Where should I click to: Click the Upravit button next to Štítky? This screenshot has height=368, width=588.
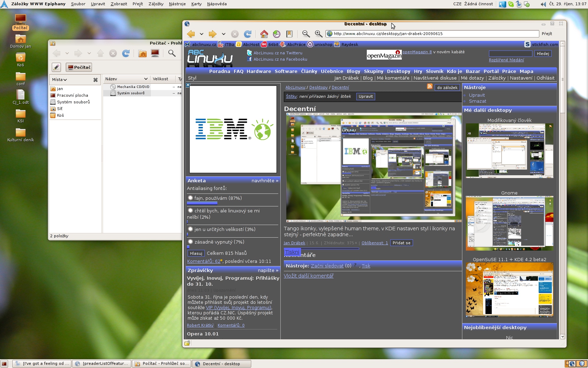(366, 96)
